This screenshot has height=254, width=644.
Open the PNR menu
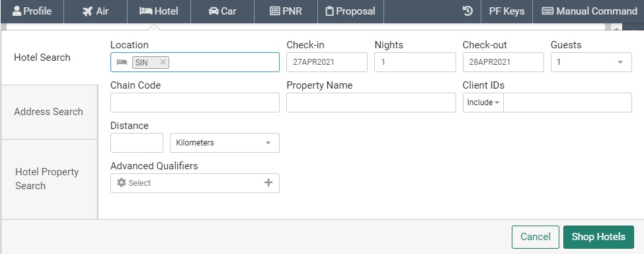click(x=286, y=11)
